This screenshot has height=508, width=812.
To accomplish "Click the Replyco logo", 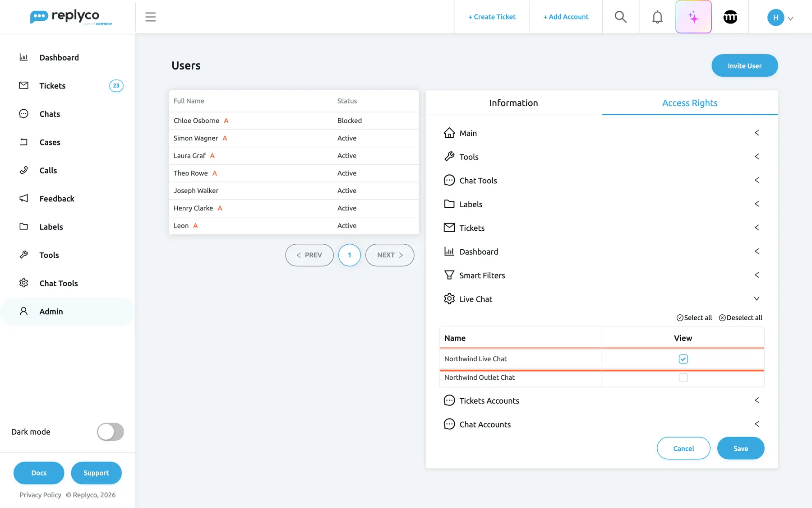I will tap(71, 17).
